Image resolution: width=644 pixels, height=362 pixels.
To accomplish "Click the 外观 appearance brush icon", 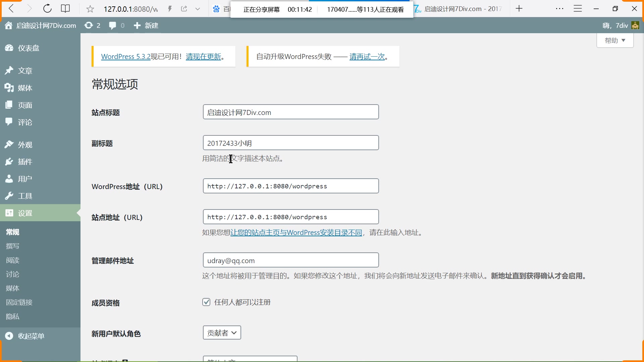I will coord(9,144).
